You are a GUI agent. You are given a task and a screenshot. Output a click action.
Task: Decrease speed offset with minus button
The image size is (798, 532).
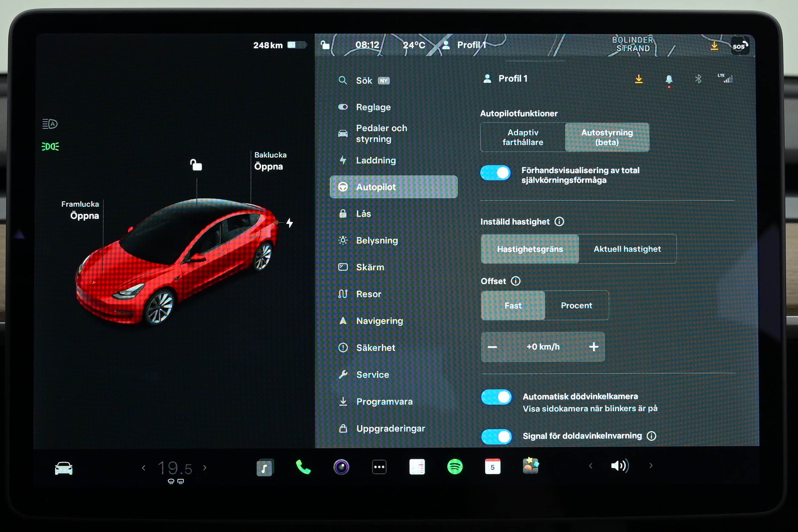coord(492,347)
